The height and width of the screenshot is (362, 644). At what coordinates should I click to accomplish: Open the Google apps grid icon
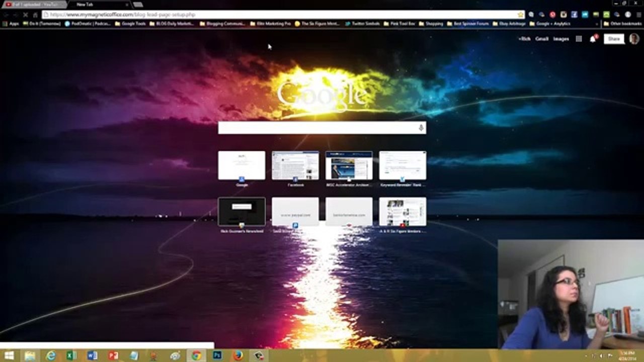click(579, 39)
